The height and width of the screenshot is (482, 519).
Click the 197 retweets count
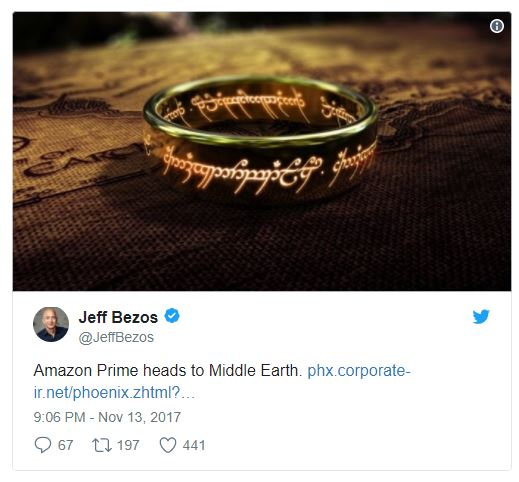128,445
